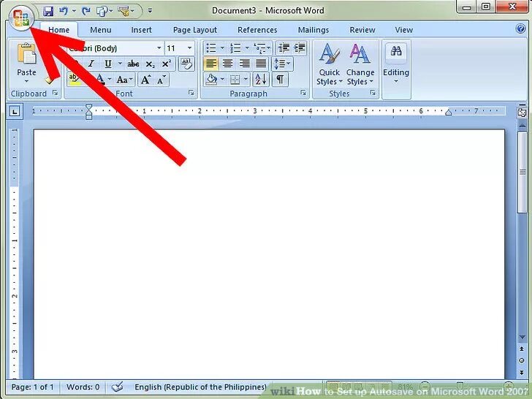Image resolution: width=532 pixels, height=399 pixels.
Task: Open the Change Case (Aa) dropdown
Action: pyautogui.click(x=123, y=80)
